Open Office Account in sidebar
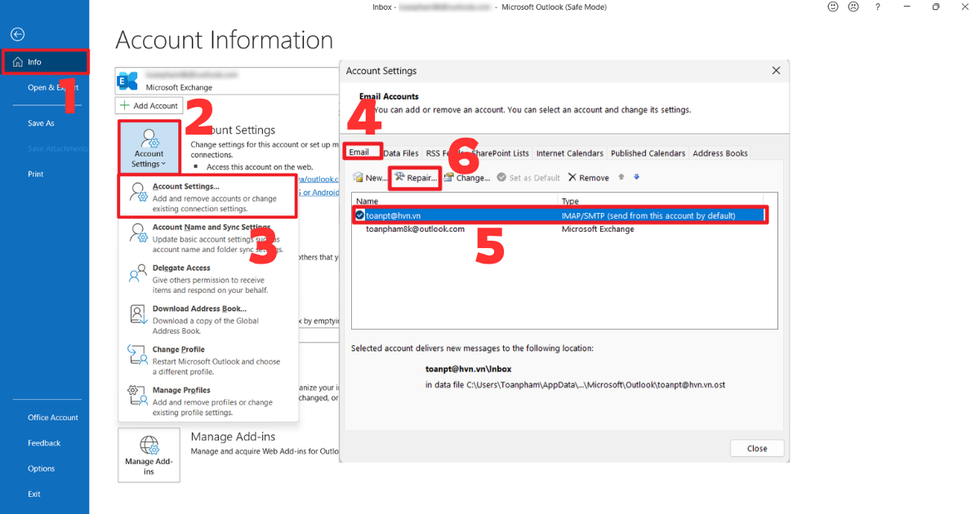The image size is (980, 514). 53,418
